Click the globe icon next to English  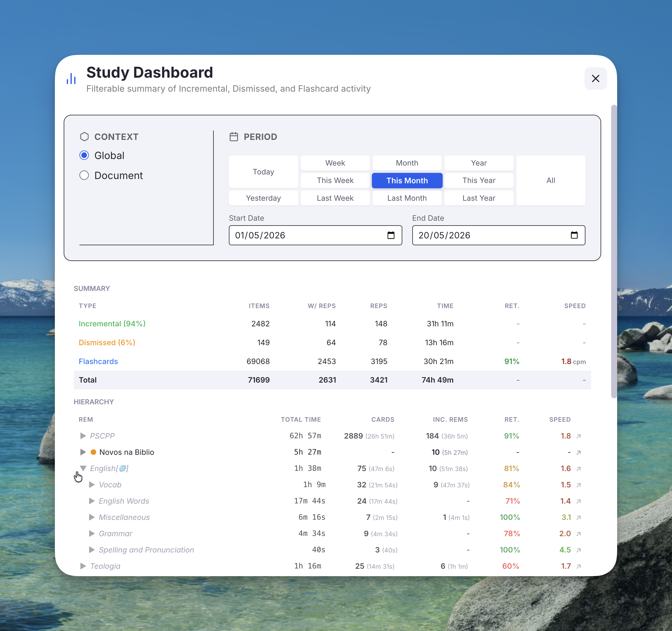tap(123, 469)
